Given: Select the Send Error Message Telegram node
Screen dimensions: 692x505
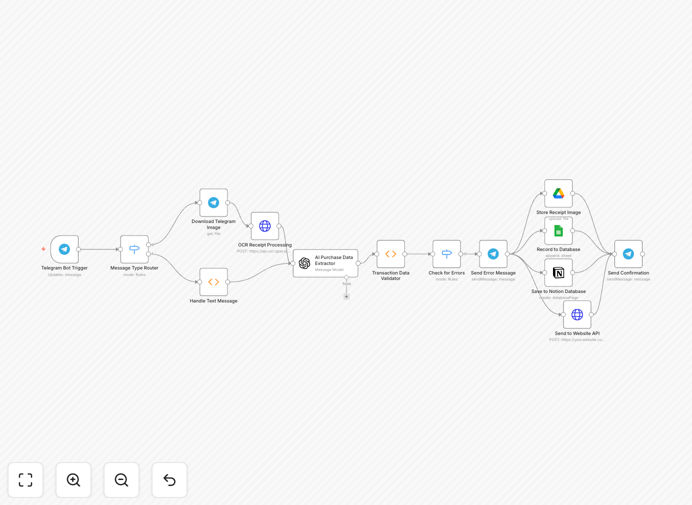Looking at the screenshot, I should [493, 254].
